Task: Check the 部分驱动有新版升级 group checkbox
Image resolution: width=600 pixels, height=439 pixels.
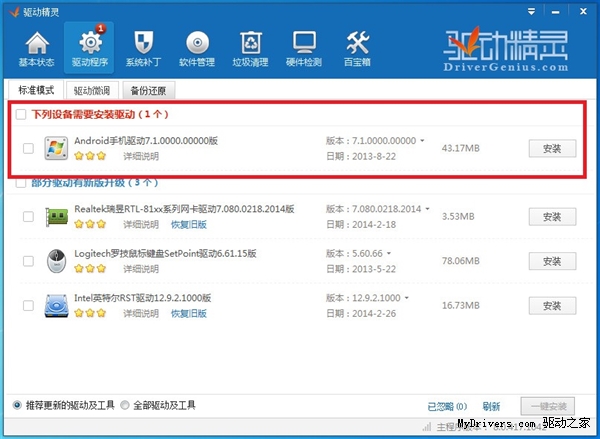Action: click(21, 183)
